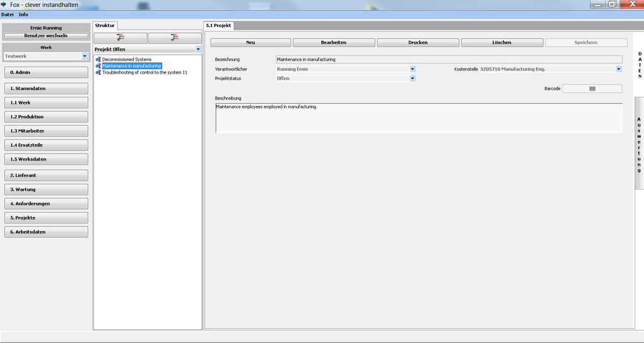
Task: Open the Werk Testwerk dropdown
Action: point(85,56)
